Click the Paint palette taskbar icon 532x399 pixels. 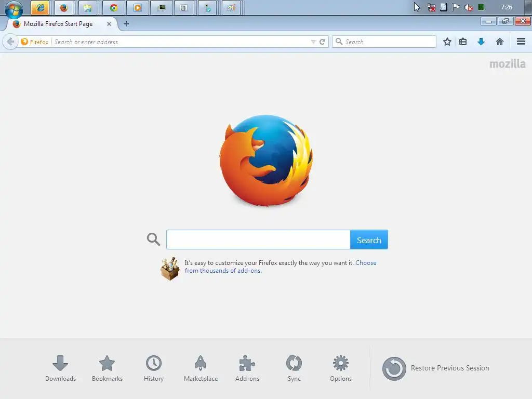pyautogui.click(x=231, y=7)
